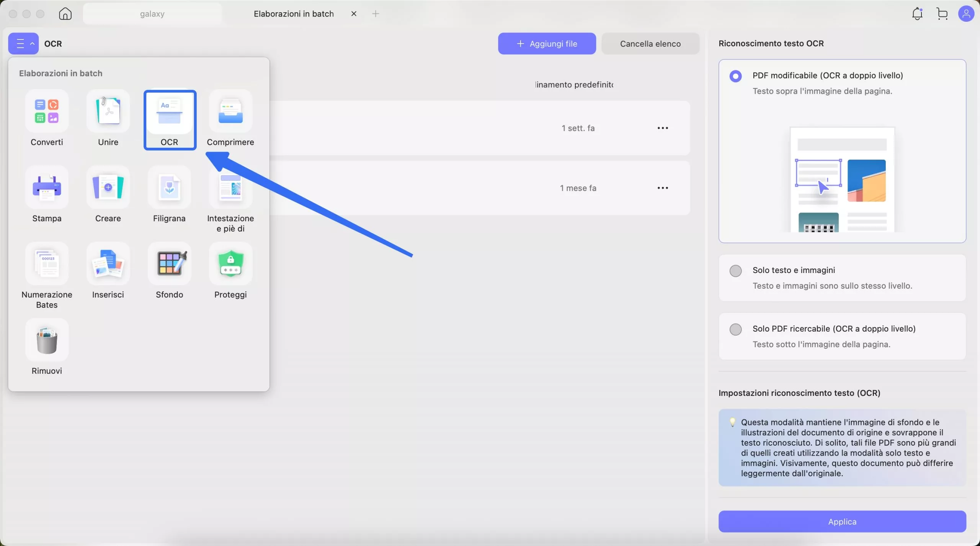Select Solo PDF ricercabile radio option
The width and height of the screenshot is (980, 546).
(x=735, y=329)
